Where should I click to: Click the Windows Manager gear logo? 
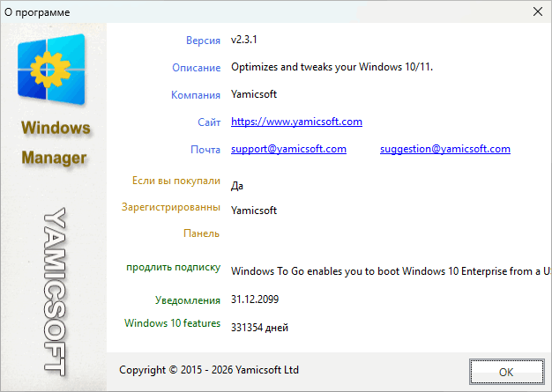(x=51, y=70)
